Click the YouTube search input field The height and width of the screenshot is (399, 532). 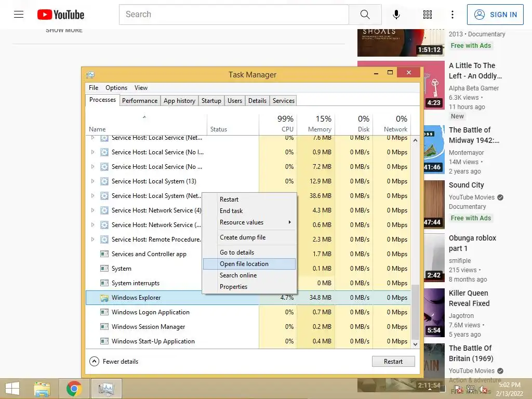[x=234, y=14]
